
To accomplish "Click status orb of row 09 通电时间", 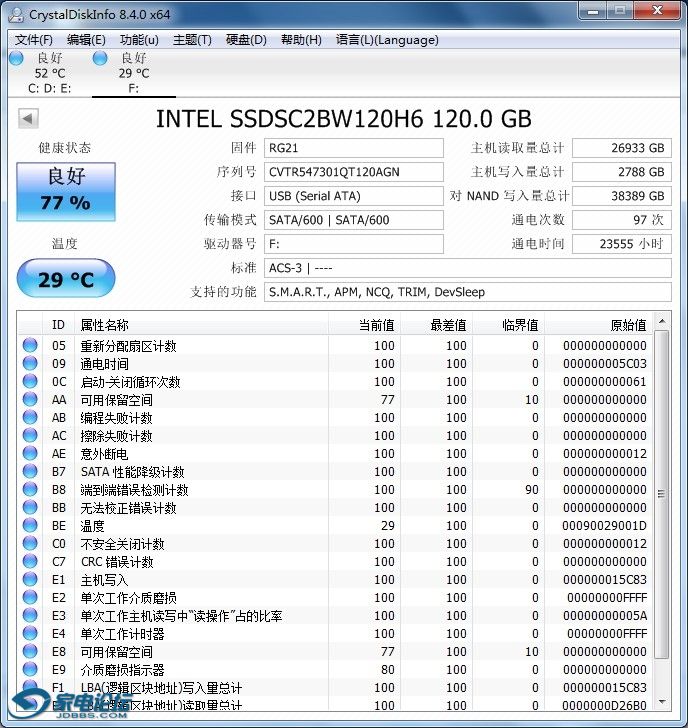I will click(30, 363).
